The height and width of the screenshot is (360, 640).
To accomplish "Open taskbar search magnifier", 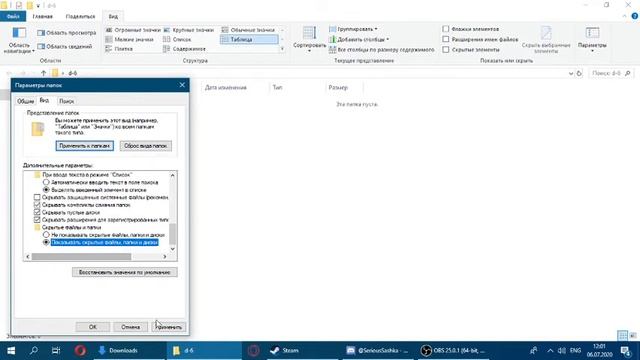I will tap(34, 350).
